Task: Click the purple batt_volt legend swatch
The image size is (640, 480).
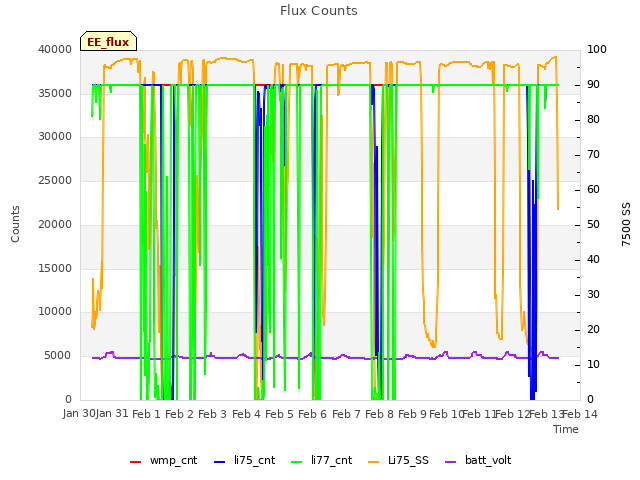Action: (x=450, y=462)
